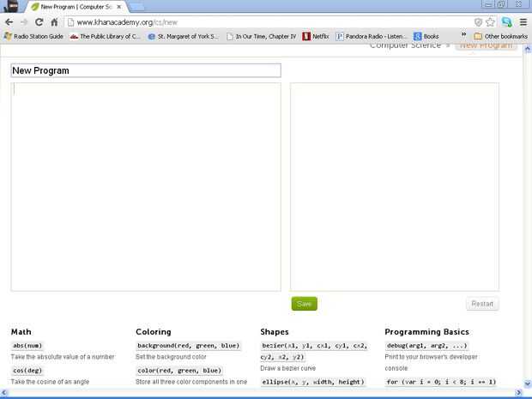Click the browser forward arrow
This screenshot has height=399, width=532.
click(24, 22)
